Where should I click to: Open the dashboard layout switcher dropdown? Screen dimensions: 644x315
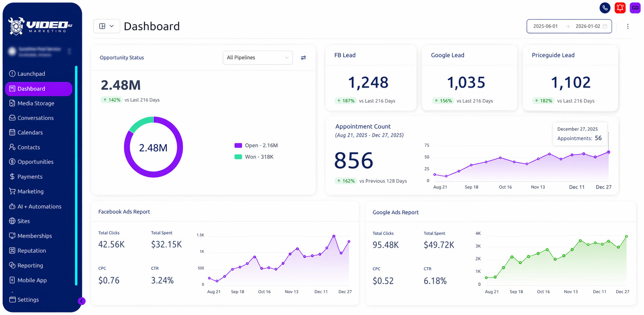pyautogui.click(x=107, y=26)
